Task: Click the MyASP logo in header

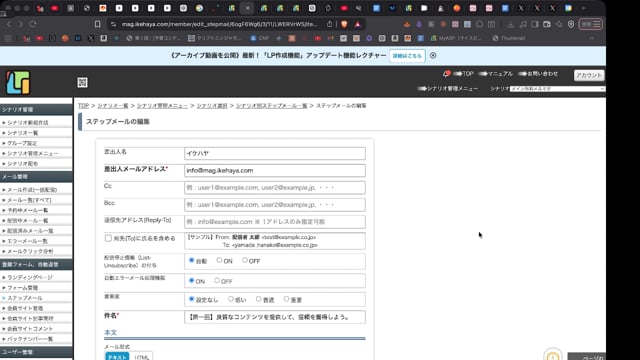Action: pos(18,82)
